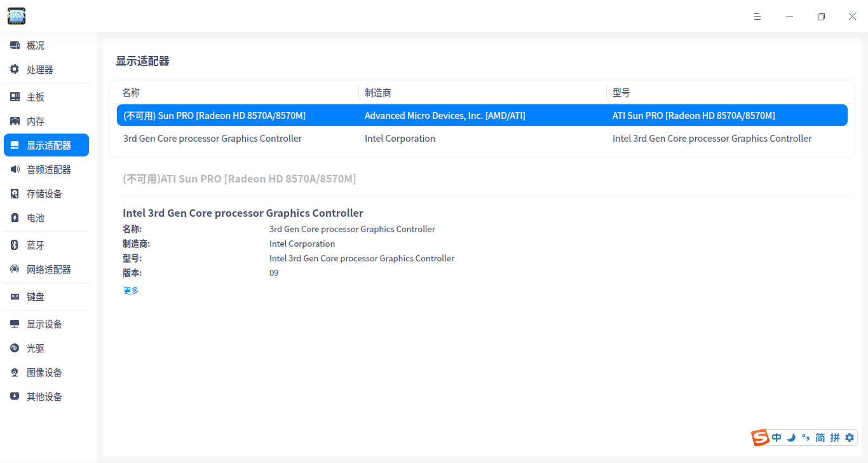Open the 光驱 optical drive icon

click(x=14, y=348)
